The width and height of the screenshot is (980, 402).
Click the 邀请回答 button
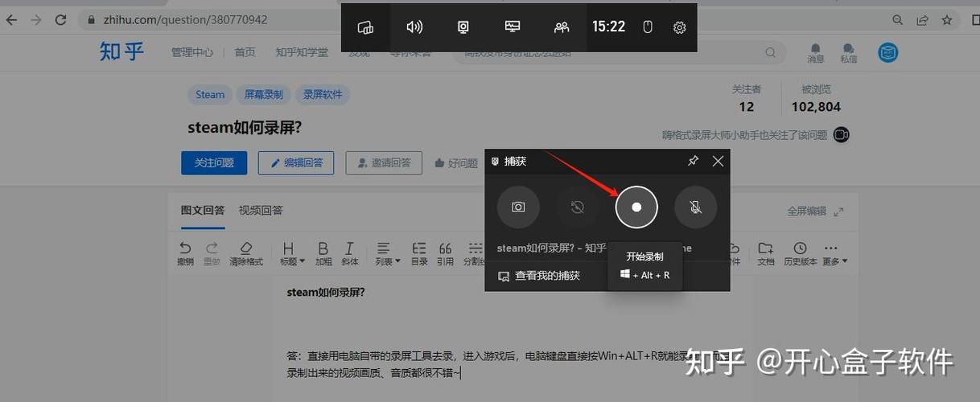click(384, 162)
